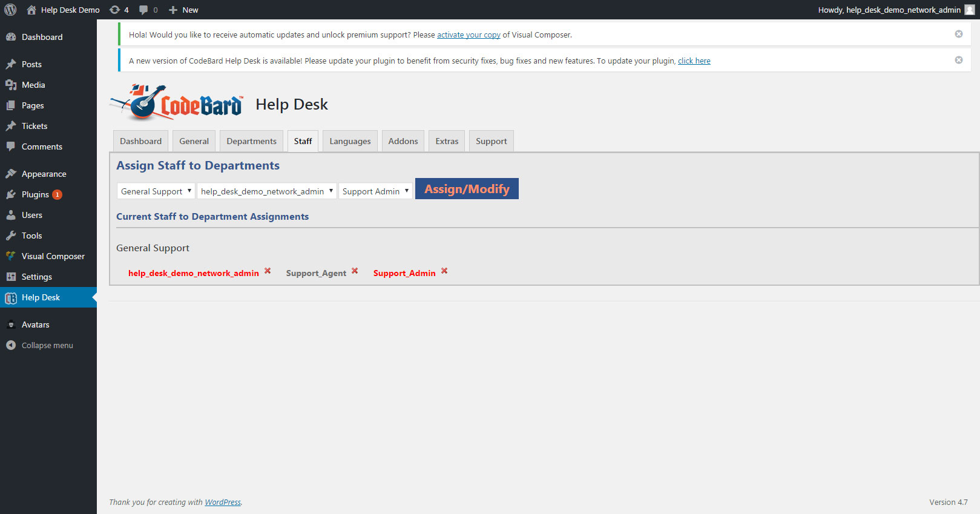980x514 pixels.
Task: Follow the 'click here' update link
Action: click(694, 61)
